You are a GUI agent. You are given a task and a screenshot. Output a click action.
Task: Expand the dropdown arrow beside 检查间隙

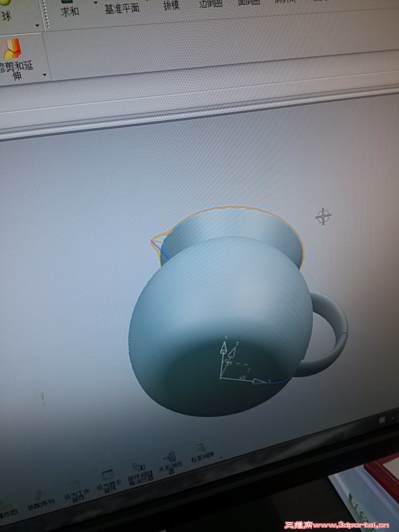[x=221, y=458]
